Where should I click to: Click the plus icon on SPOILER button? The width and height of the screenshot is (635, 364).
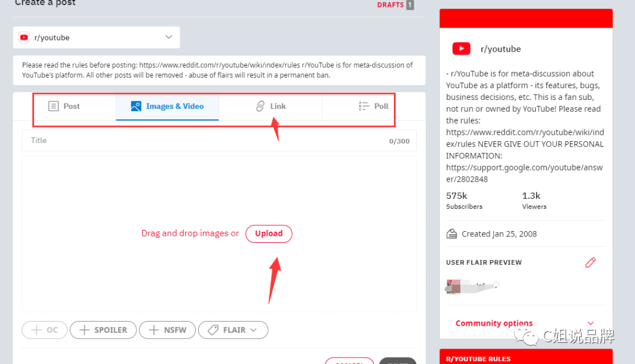[x=84, y=330]
